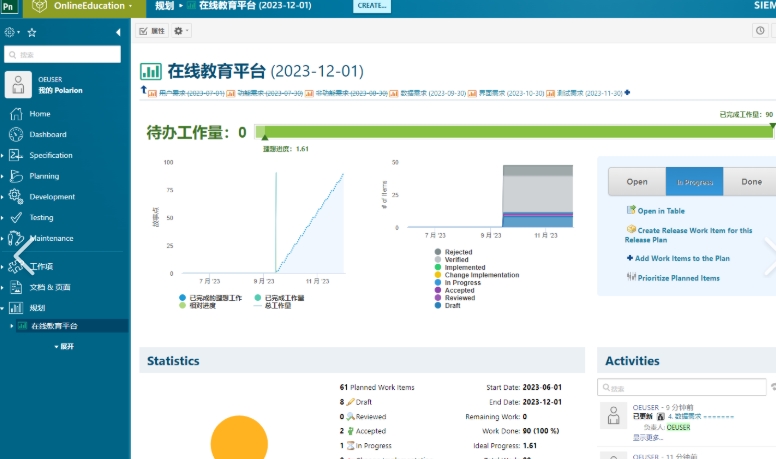Click the Start Date 2023-06-01 value

[x=542, y=387]
